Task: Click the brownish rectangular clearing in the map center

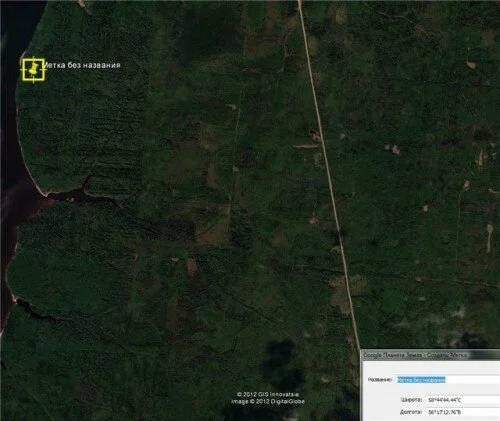Action: [x=213, y=227]
